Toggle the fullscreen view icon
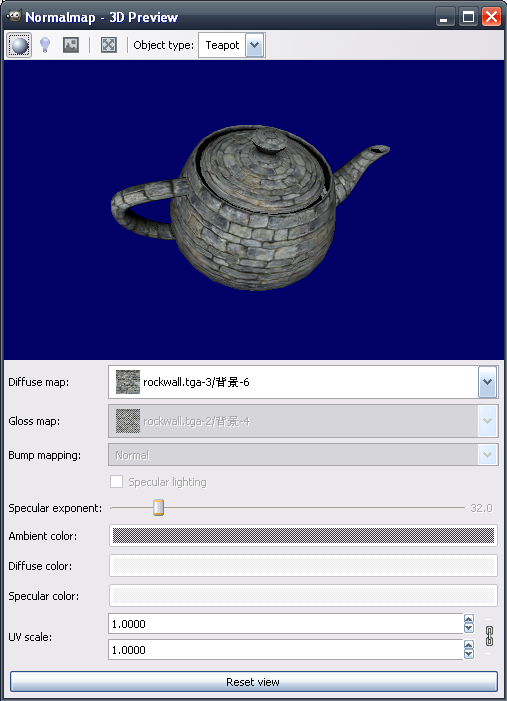This screenshot has width=507, height=701. [x=109, y=45]
